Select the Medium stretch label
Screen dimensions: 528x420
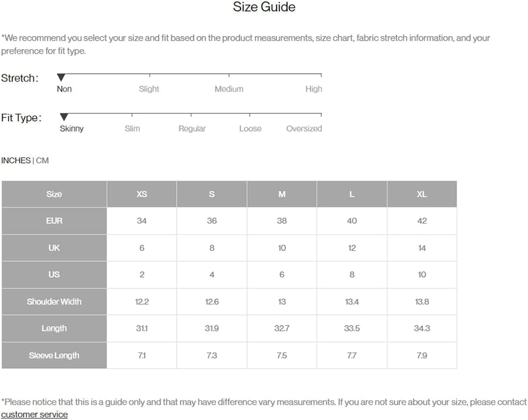click(229, 89)
